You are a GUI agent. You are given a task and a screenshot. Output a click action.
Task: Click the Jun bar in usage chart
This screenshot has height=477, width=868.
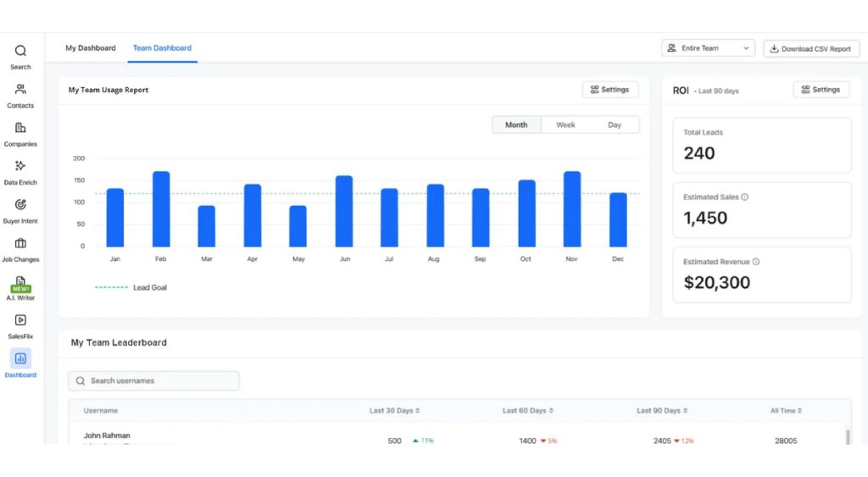(x=344, y=211)
